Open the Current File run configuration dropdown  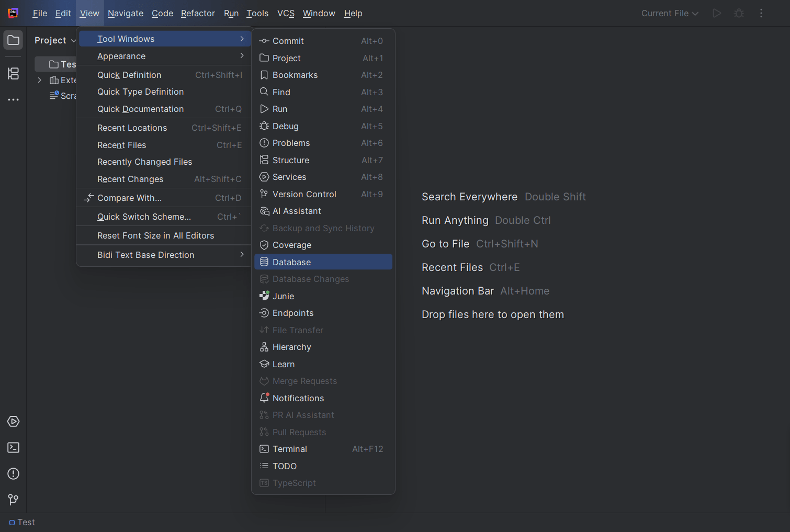670,13
